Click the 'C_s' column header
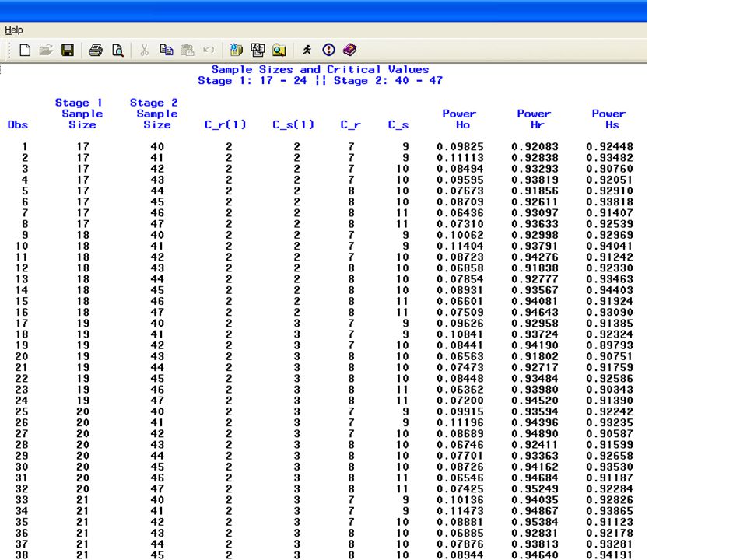Viewport: 747px width, 560px height. (398, 124)
